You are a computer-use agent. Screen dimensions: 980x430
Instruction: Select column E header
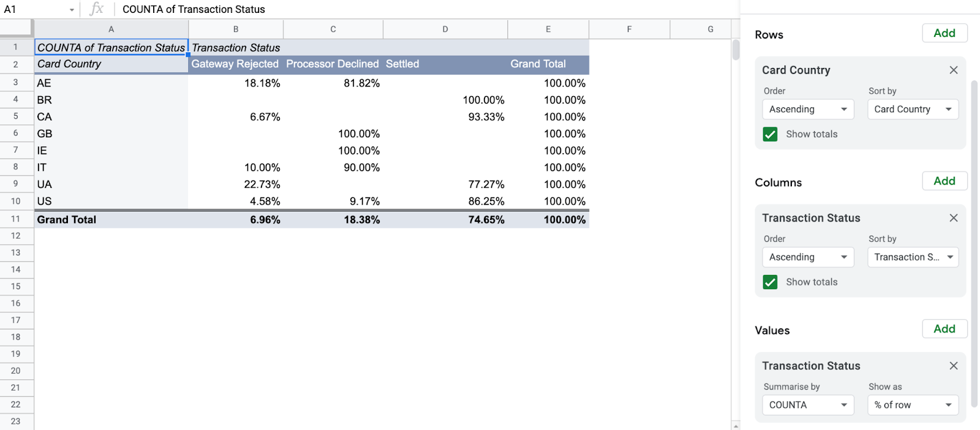tap(548, 29)
